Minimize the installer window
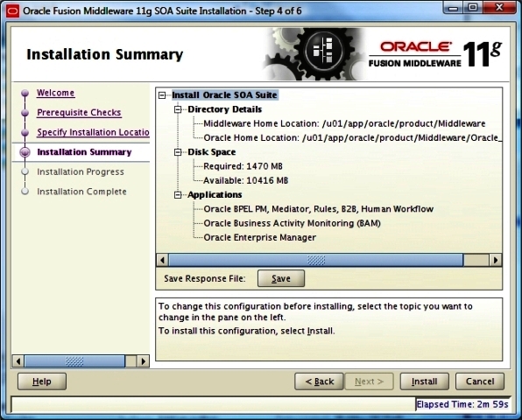This screenshot has width=522, height=420. [454, 9]
